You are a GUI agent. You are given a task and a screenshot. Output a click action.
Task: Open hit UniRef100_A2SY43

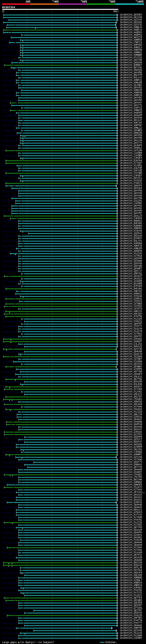131,20
